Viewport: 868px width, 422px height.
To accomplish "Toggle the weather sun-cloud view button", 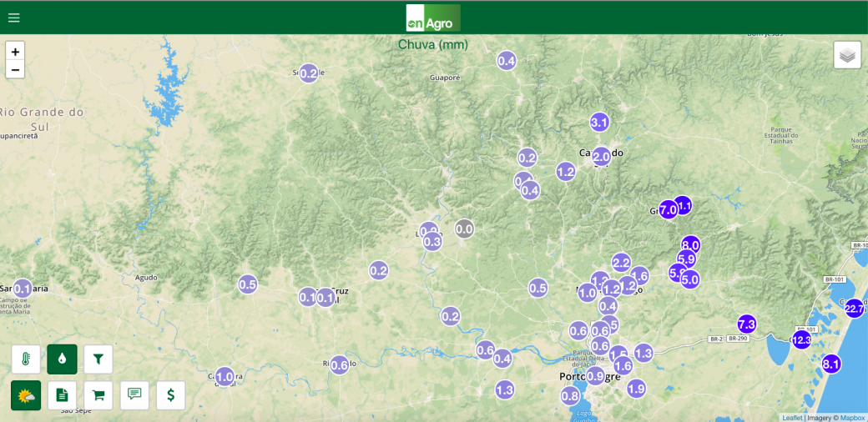I will 26,395.
